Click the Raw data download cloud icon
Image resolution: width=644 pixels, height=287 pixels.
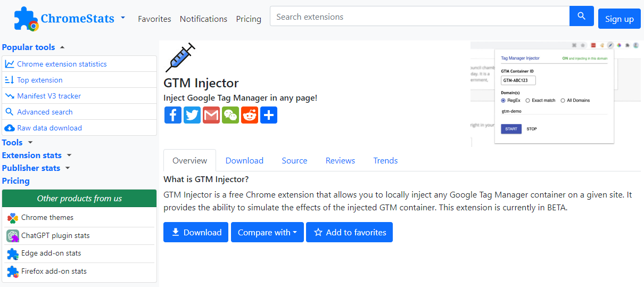click(9, 128)
